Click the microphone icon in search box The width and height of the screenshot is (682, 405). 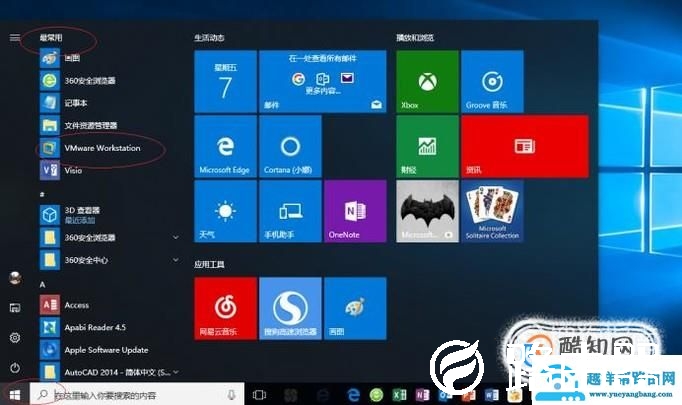pyautogui.click(x=231, y=395)
